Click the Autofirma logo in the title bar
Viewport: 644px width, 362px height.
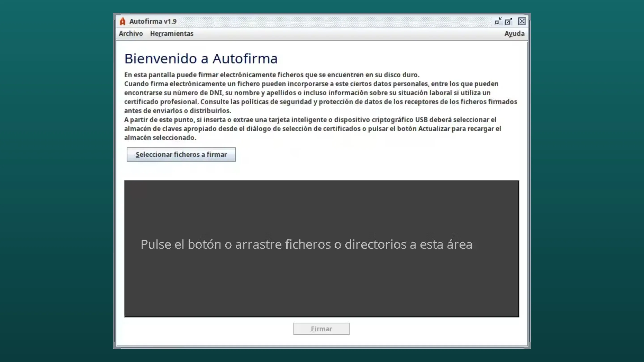(x=122, y=21)
